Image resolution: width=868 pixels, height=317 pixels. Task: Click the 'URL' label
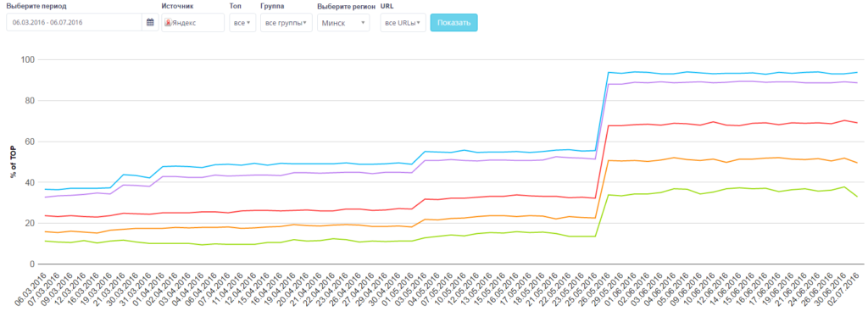click(x=387, y=6)
